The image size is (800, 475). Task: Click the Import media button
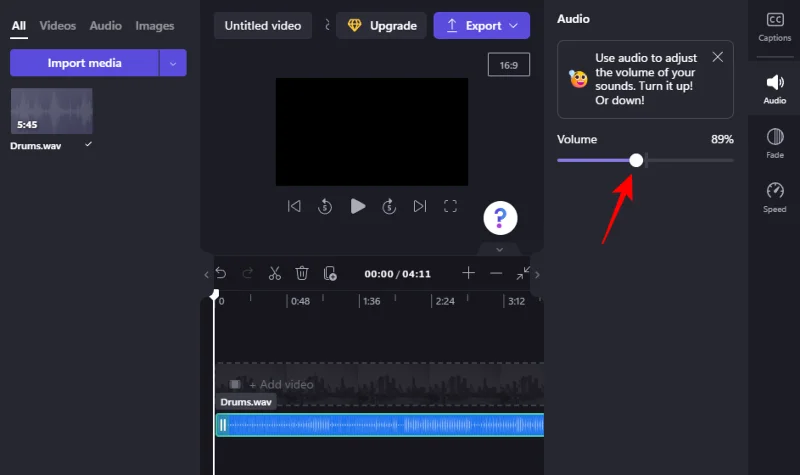pyautogui.click(x=84, y=63)
